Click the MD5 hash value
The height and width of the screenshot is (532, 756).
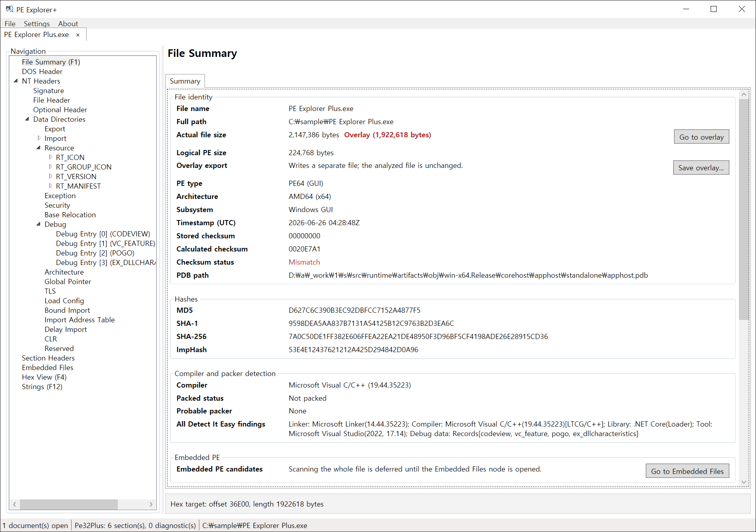point(355,310)
